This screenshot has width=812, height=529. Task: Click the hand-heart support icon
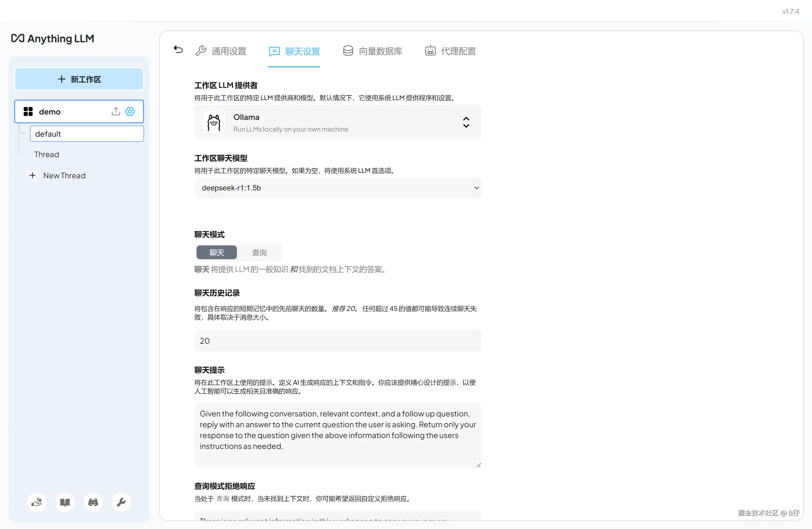[37, 502]
